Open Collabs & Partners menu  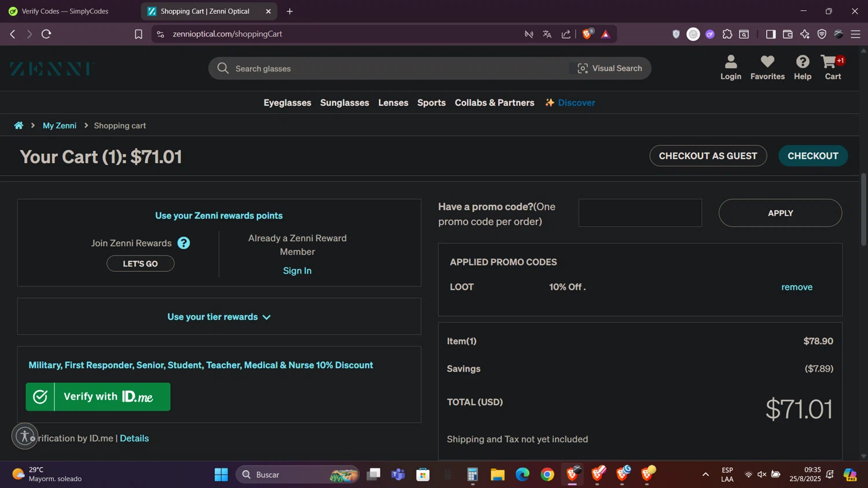[x=494, y=102]
